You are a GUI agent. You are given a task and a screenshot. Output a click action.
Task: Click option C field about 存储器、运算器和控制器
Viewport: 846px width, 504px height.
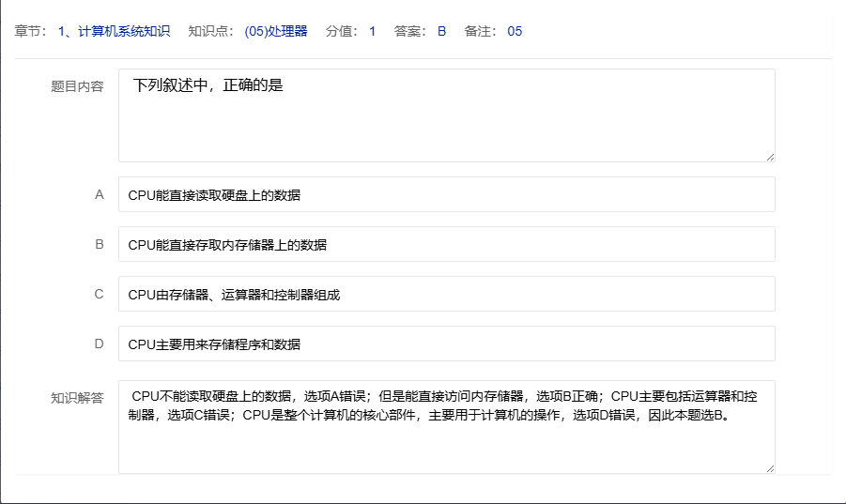446,295
